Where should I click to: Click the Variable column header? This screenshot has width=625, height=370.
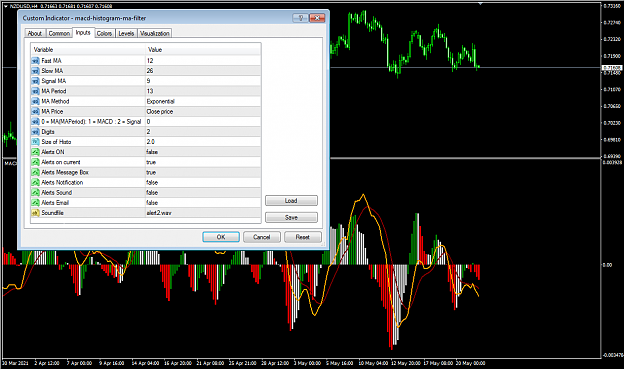click(x=88, y=49)
